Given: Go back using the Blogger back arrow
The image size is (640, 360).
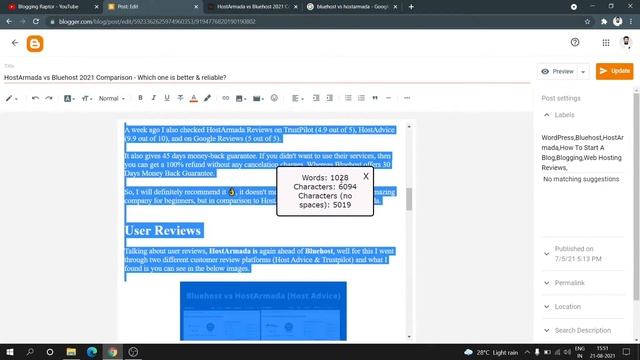Looking at the screenshot, I should pos(15,43).
